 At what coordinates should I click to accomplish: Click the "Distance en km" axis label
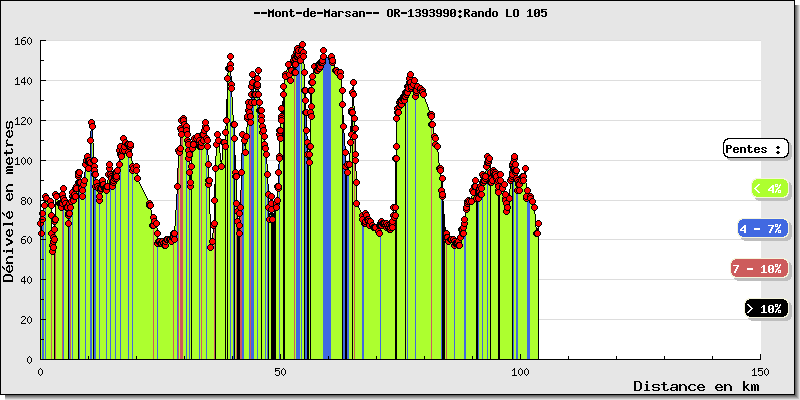click(697, 386)
